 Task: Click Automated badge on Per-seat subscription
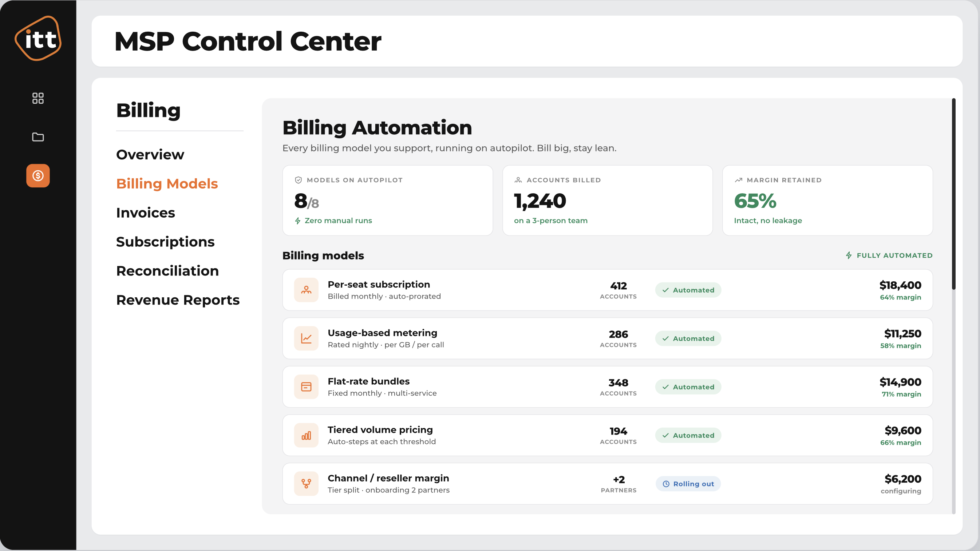coord(688,290)
